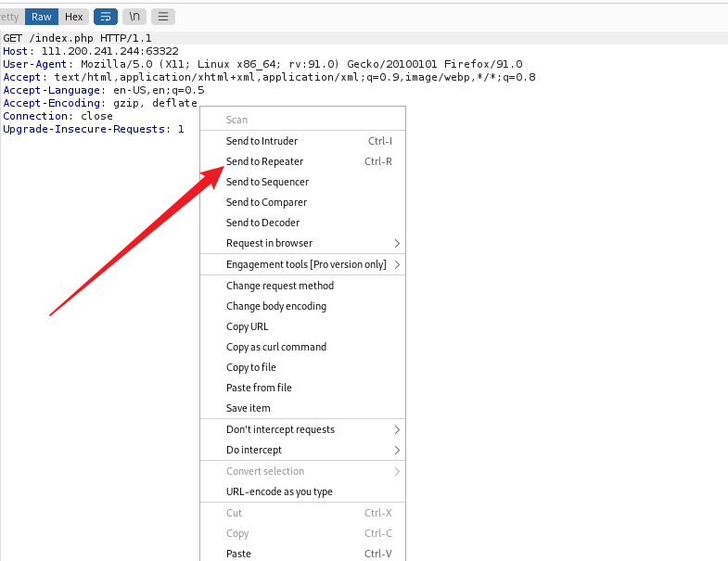Click the User-Agent header line

coord(262,64)
